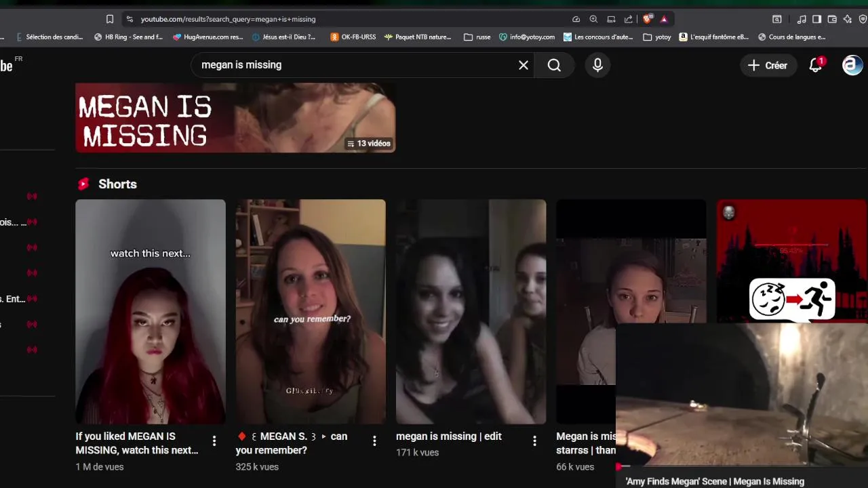The width and height of the screenshot is (868, 488).
Task: Open options menu for 'can you remember?' short
Action: tap(374, 441)
